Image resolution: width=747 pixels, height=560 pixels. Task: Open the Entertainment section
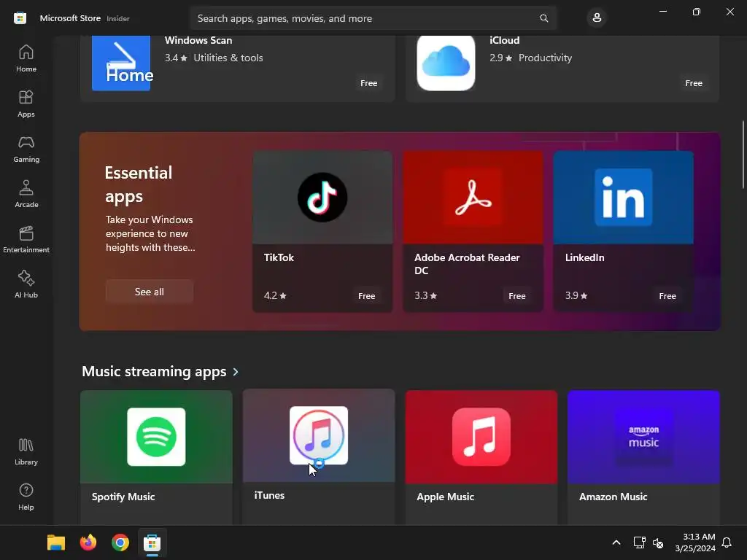tap(26, 239)
